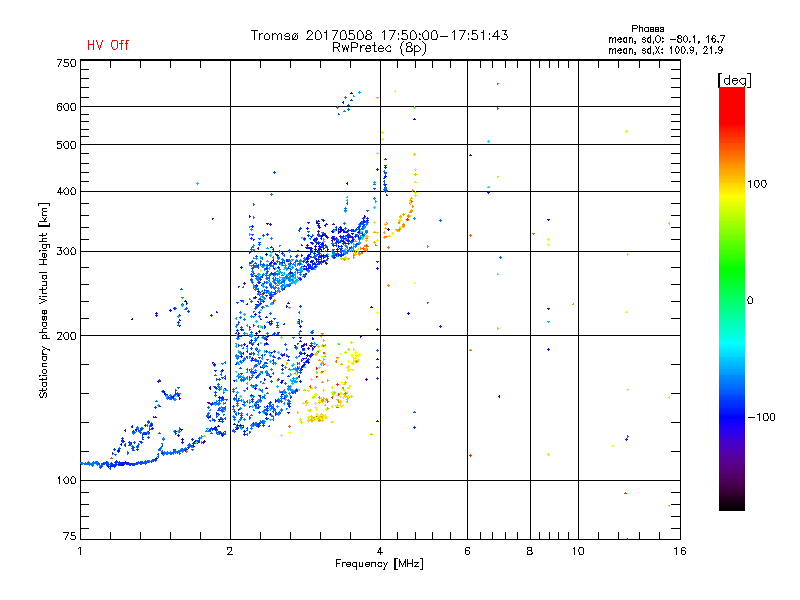Screen dimensions: 800x600
Task: Click the "200" height tick label
Action: click(66, 336)
